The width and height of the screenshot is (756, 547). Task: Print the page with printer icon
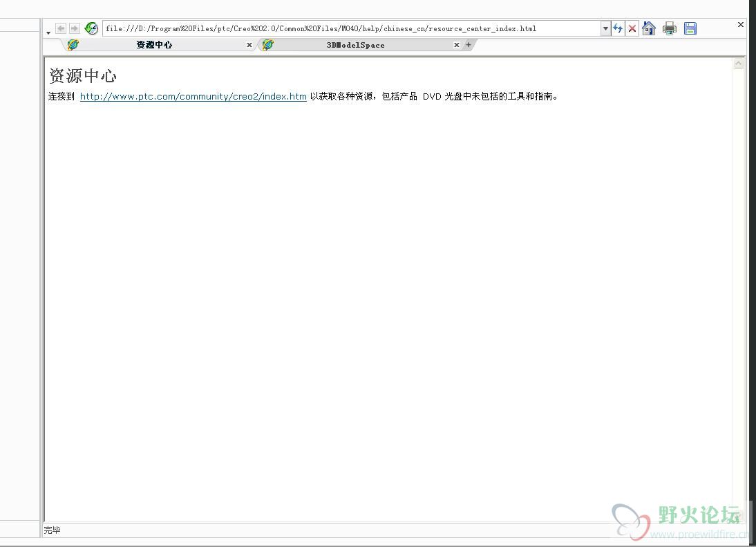(x=669, y=28)
